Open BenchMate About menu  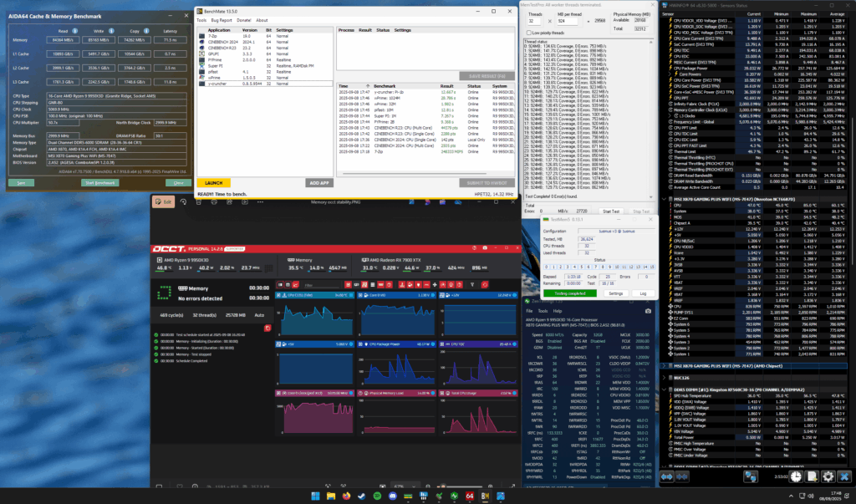coord(262,20)
